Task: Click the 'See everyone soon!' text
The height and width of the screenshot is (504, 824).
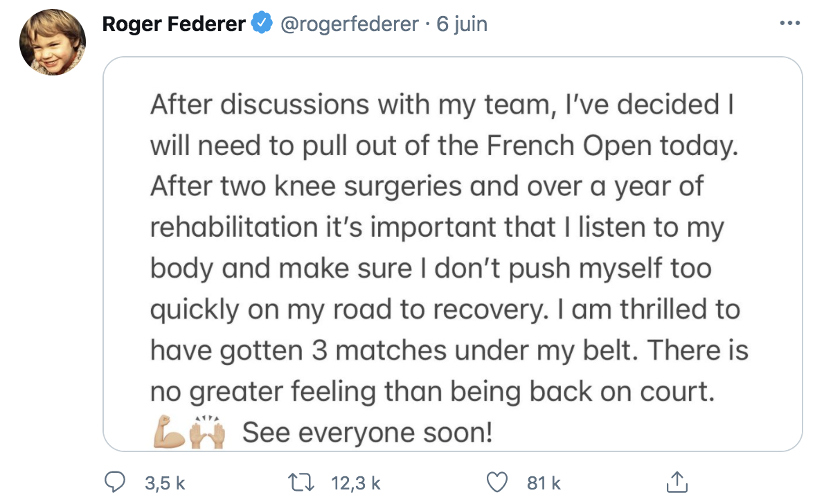Action: (x=367, y=433)
